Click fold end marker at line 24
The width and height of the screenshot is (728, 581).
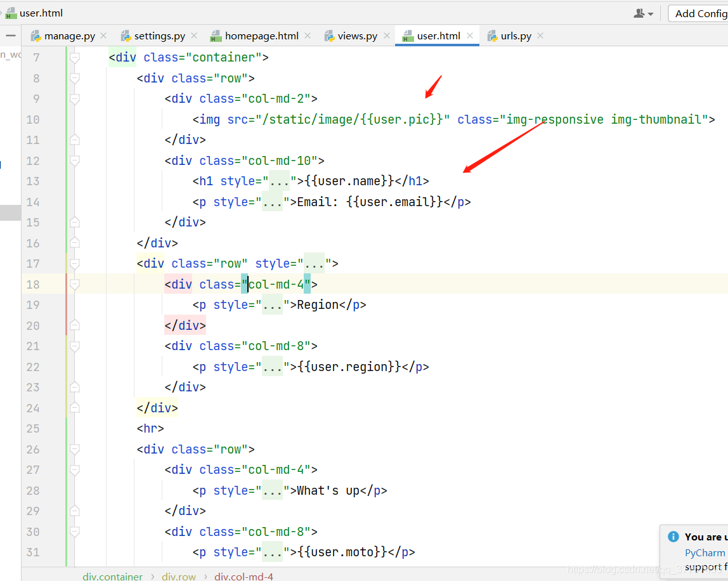click(74, 408)
